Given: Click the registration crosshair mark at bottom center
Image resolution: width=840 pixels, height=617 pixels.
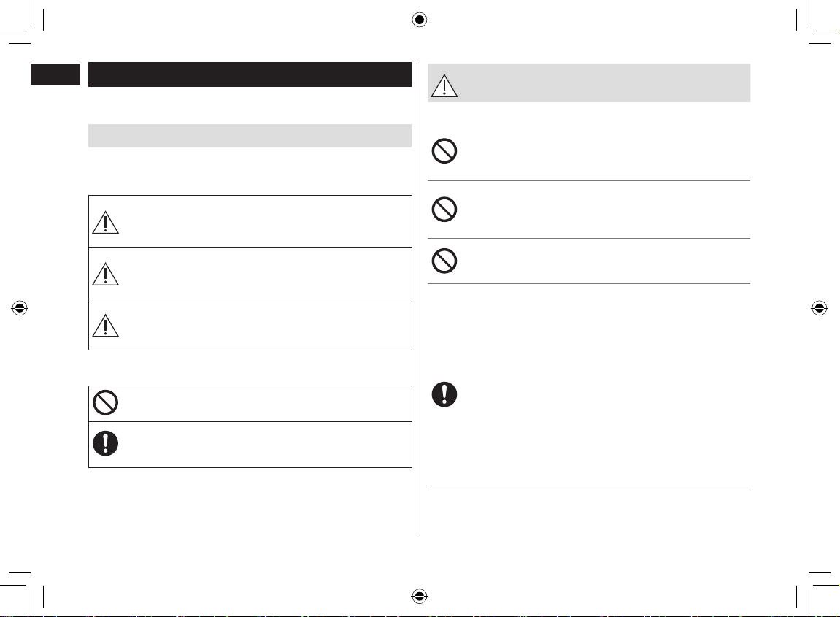Looking at the screenshot, I should coord(420,596).
